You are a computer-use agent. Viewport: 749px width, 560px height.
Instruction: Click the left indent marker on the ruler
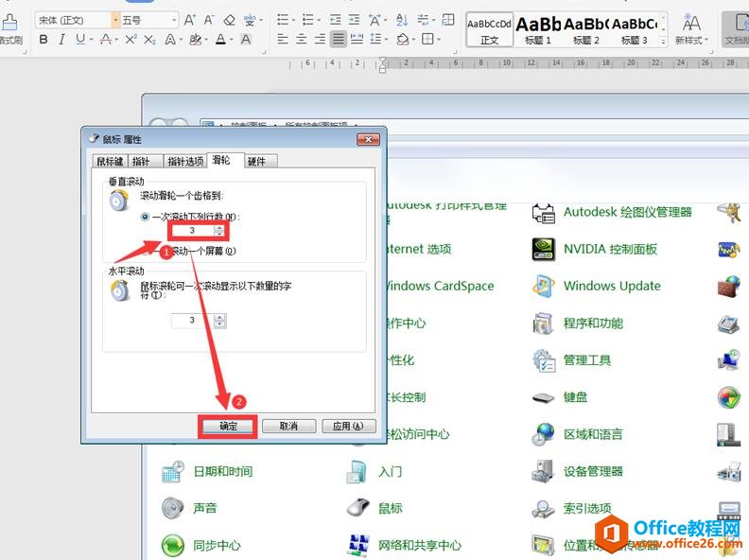click(x=383, y=70)
